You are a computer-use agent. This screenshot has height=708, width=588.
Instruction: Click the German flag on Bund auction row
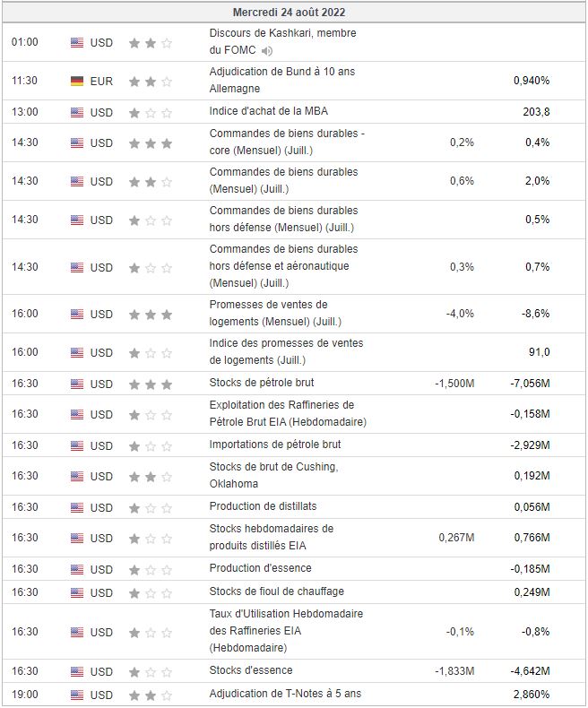[77, 81]
